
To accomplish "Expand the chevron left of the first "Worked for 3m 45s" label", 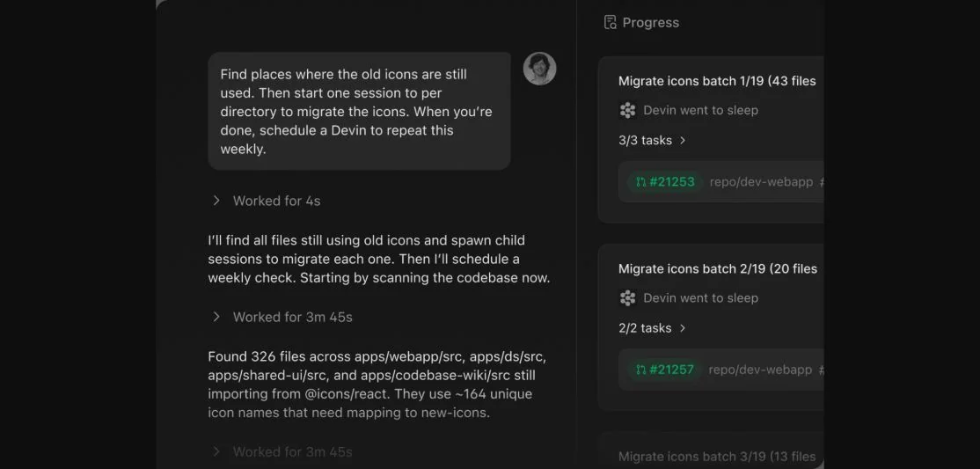I will pyautogui.click(x=216, y=317).
